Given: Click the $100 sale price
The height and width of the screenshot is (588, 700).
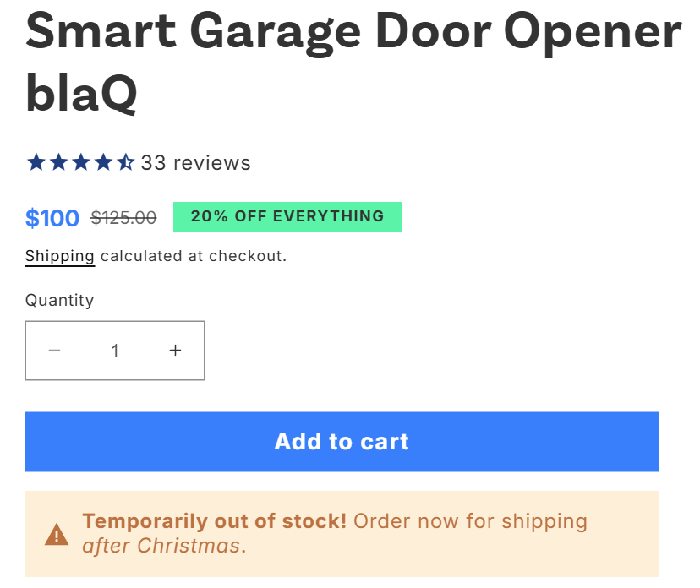Looking at the screenshot, I should click(52, 219).
